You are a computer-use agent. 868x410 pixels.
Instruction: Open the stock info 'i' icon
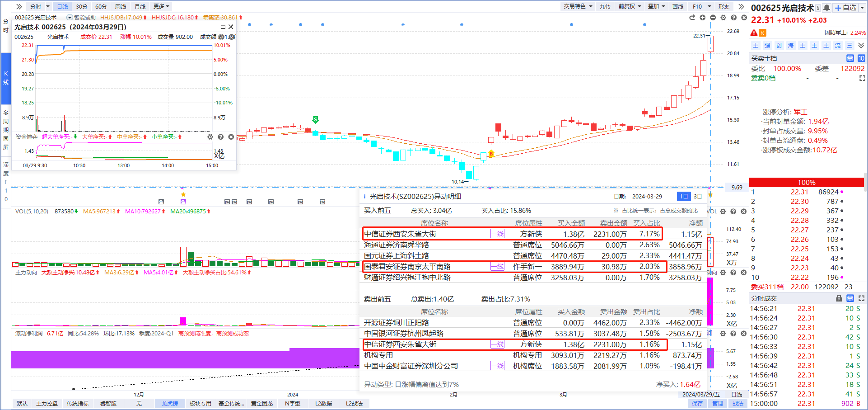tap(818, 8)
